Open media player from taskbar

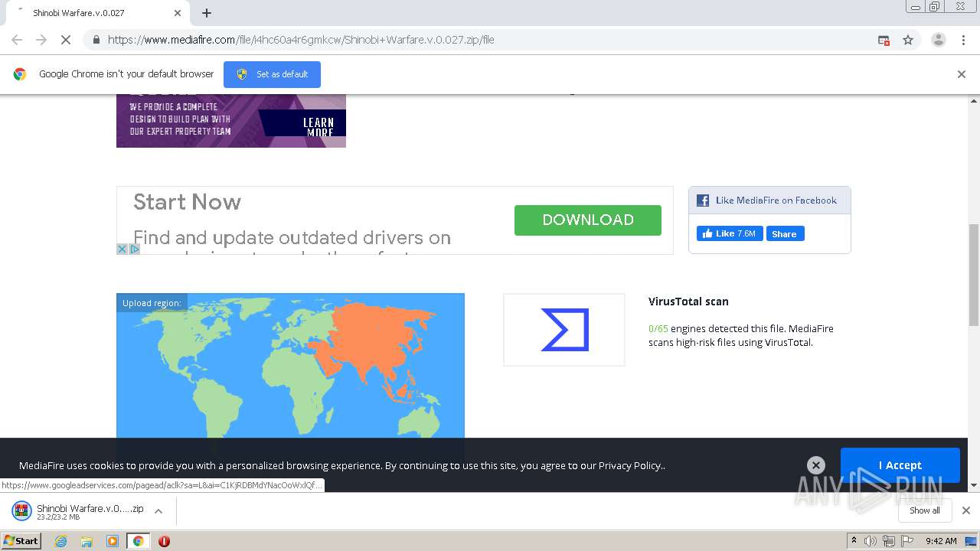(x=113, y=541)
